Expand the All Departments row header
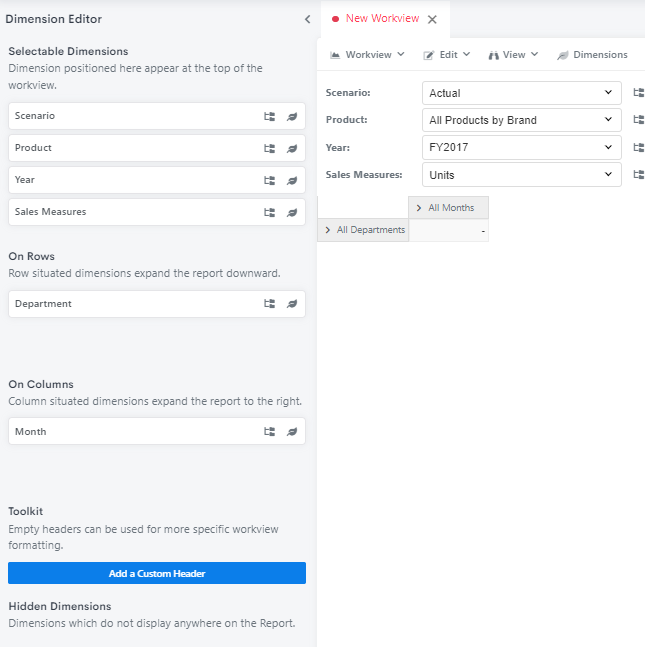The image size is (645, 647). [328, 230]
